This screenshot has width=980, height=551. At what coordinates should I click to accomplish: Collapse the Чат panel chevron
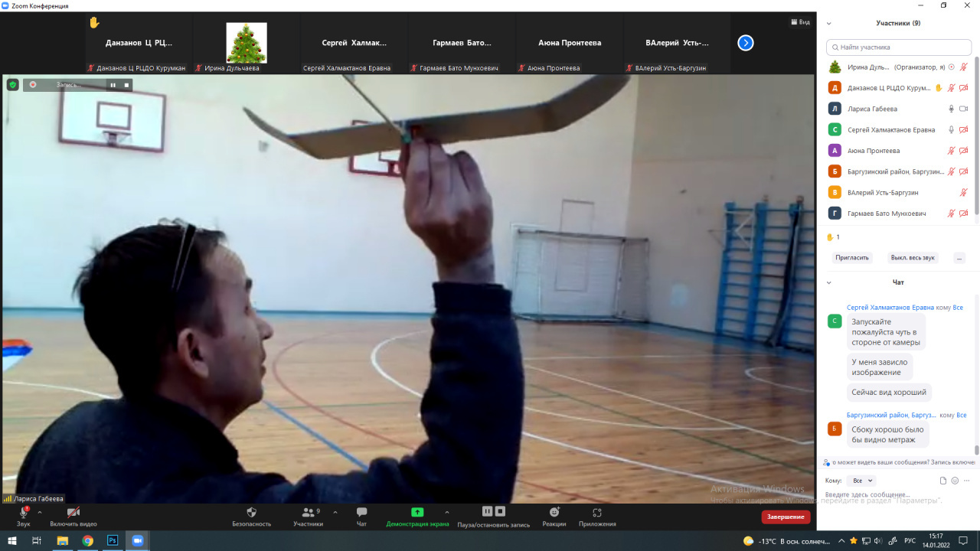pos(828,283)
